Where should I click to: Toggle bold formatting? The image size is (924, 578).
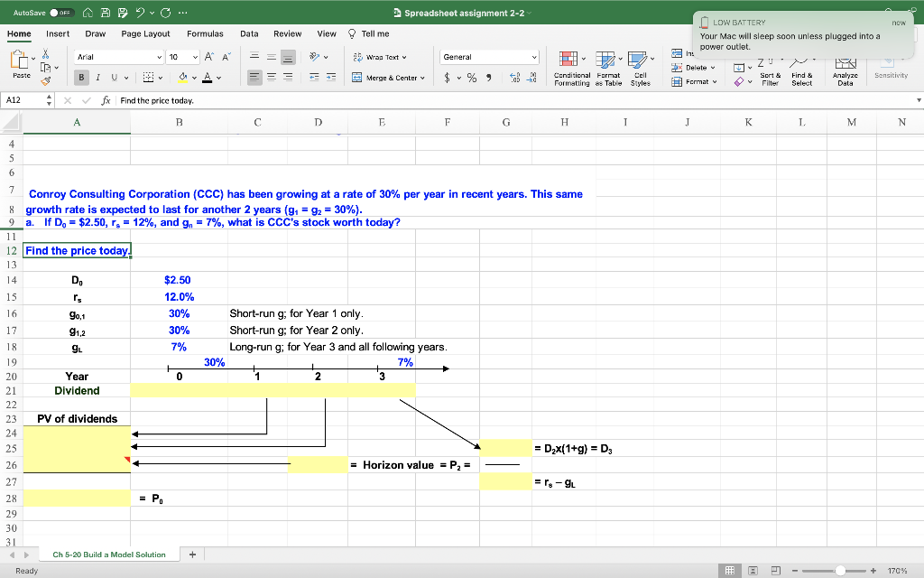click(x=80, y=77)
